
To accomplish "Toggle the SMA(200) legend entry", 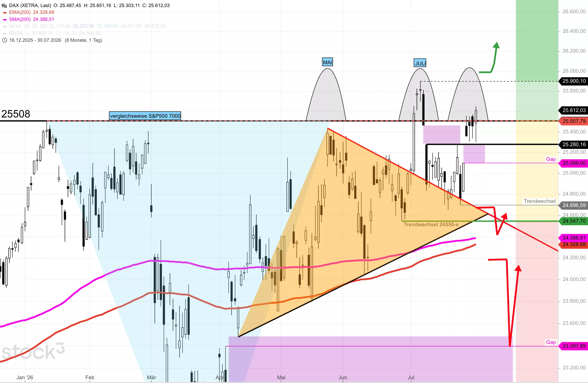I will pos(31,19).
